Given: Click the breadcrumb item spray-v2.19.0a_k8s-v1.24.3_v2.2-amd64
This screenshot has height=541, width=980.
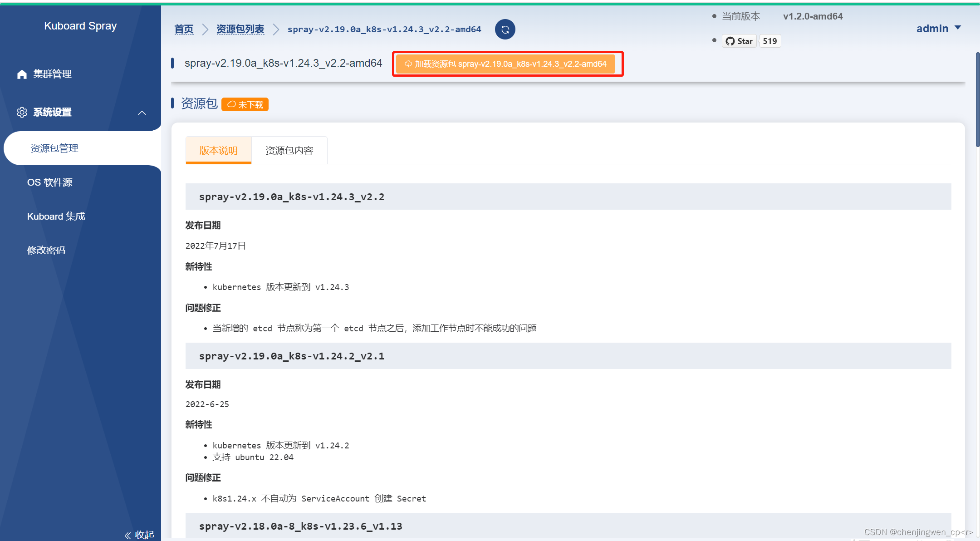Looking at the screenshot, I should pyautogui.click(x=384, y=30).
